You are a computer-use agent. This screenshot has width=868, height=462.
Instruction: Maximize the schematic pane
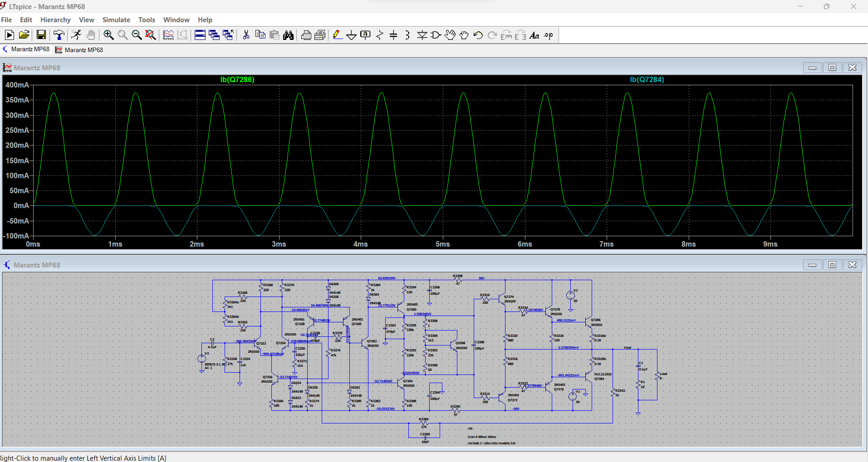coord(832,265)
